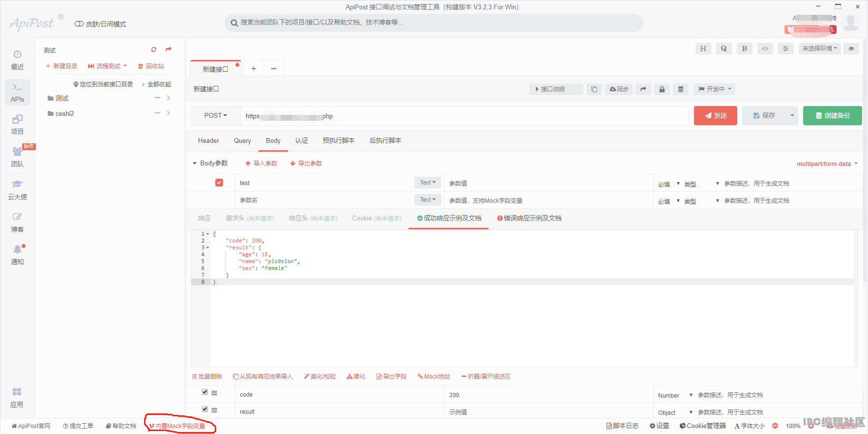Open the save button dropdown arrow
This screenshot has height=434, width=868.
[x=792, y=115]
